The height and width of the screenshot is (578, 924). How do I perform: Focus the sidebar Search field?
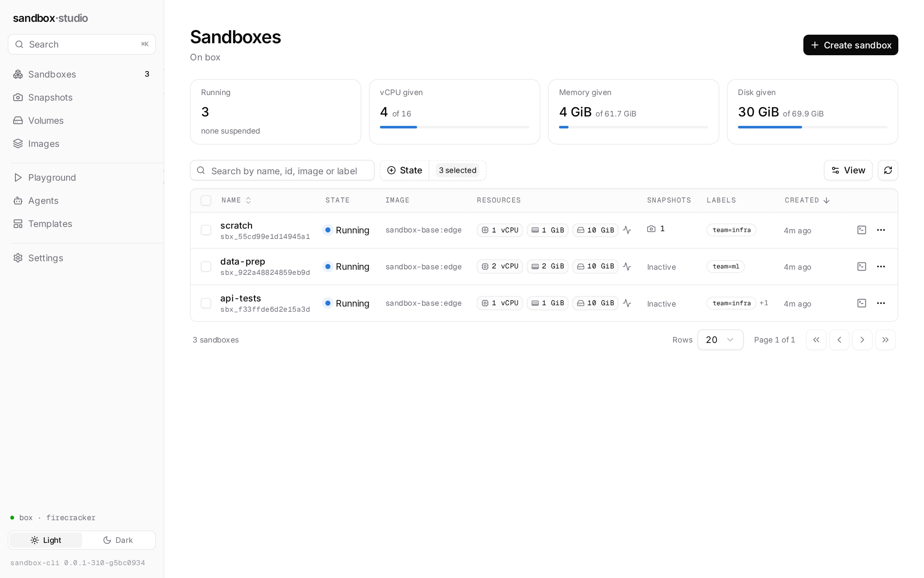[82, 45]
